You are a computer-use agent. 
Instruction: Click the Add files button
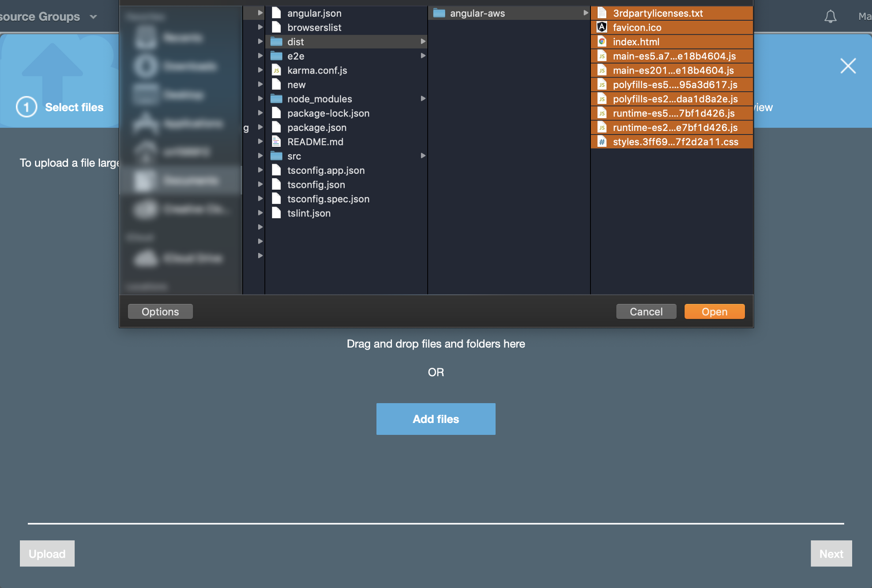click(x=436, y=419)
